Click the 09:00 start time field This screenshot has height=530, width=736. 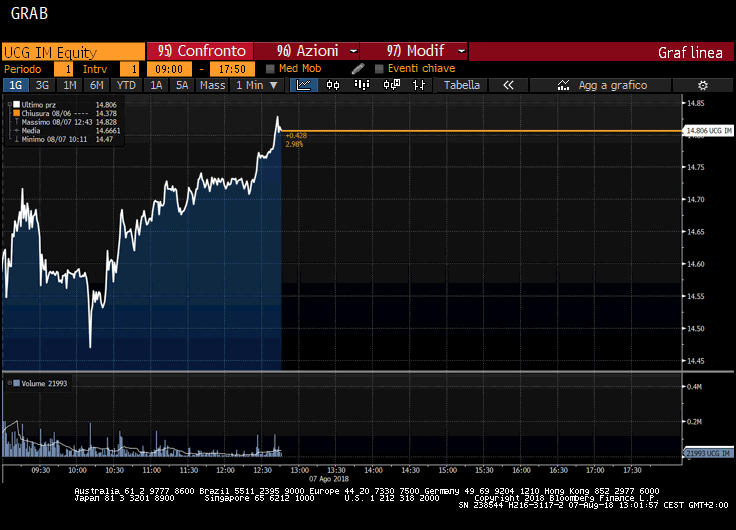169,69
